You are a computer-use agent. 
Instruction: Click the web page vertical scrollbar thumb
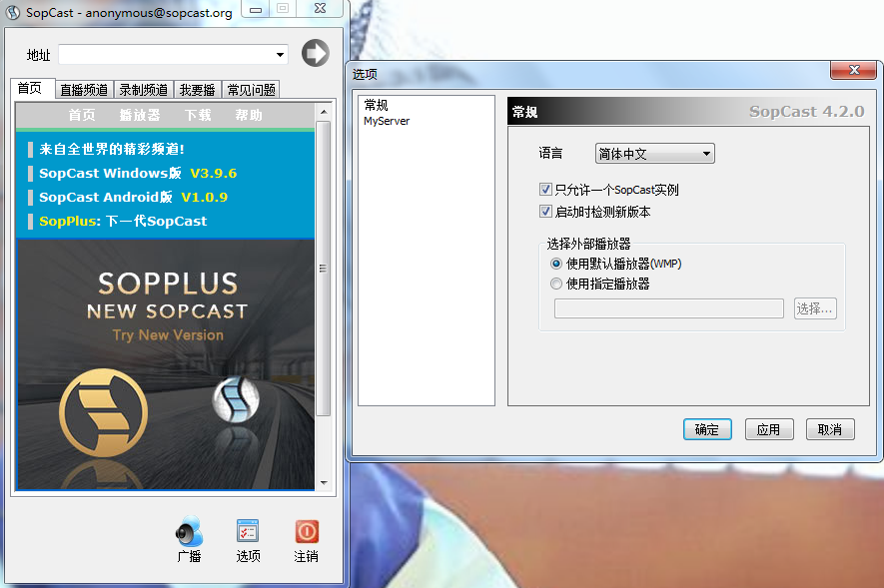click(323, 269)
